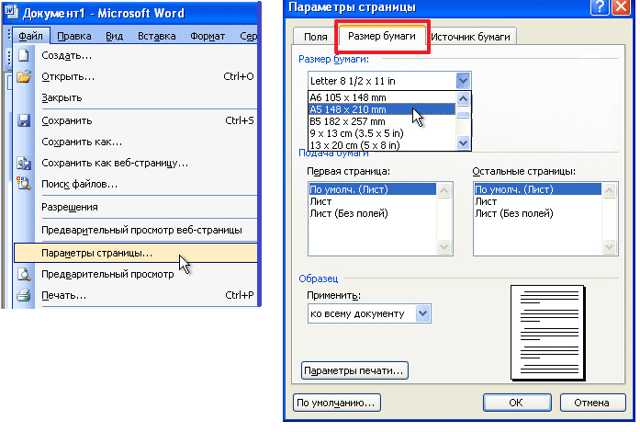Switch to the Источник бумаги tab
The width and height of the screenshot is (640, 432).
(x=471, y=37)
